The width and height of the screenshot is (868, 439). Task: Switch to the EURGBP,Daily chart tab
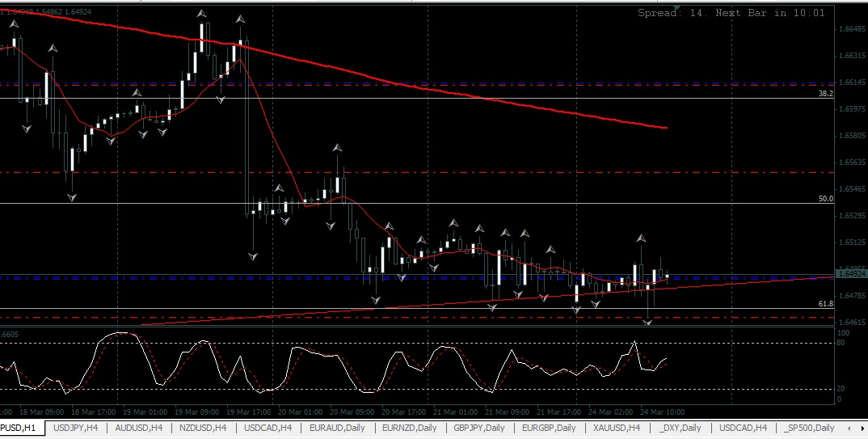pos(549,428)
